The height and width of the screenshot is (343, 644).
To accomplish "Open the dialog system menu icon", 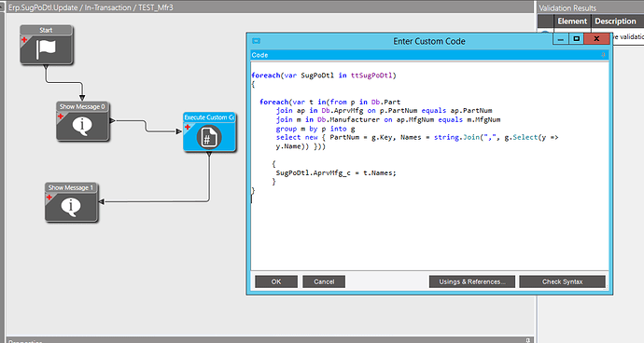I will click(257, 41).
